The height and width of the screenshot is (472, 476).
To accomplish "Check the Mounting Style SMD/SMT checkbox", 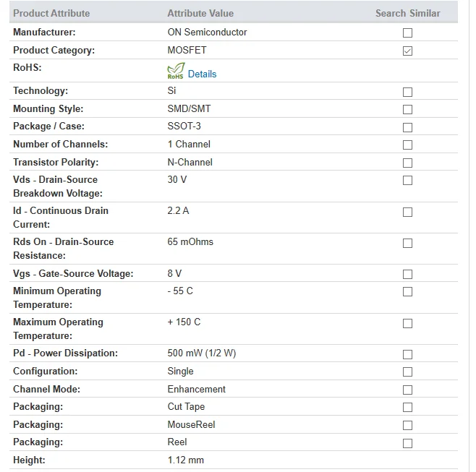I will point(407,109).
